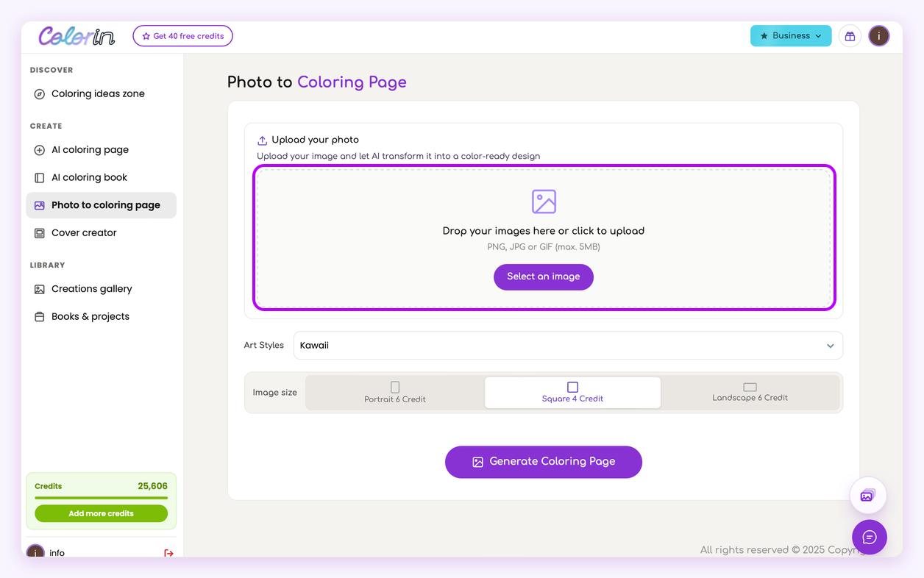This screenshot has width=924, height=578.
Task: Open AI coloring page section
Action: pyautogui.click(x=101, y=150)
